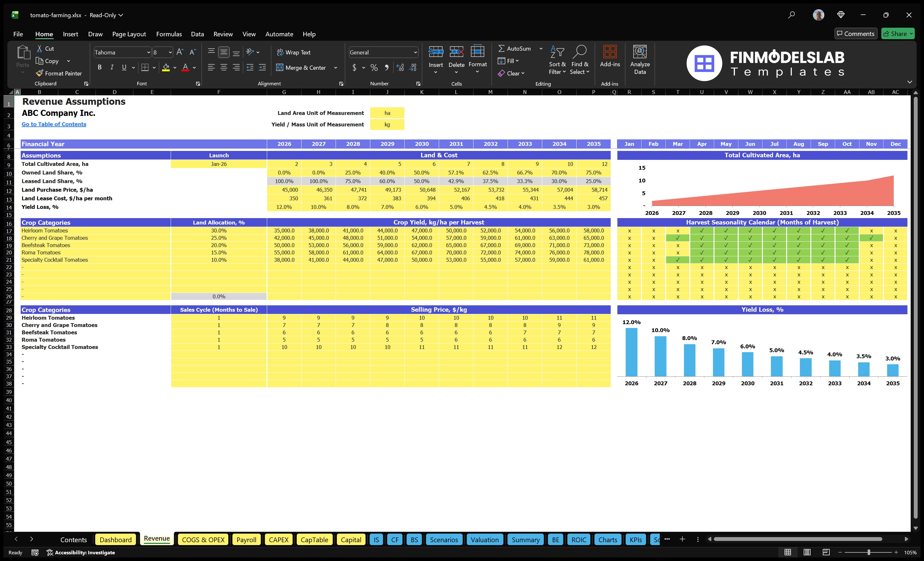Follow the Go to Table of Contents link
The width and height of the screenshot is (924, 561).
pyautogui.click(x=53, y=124)
